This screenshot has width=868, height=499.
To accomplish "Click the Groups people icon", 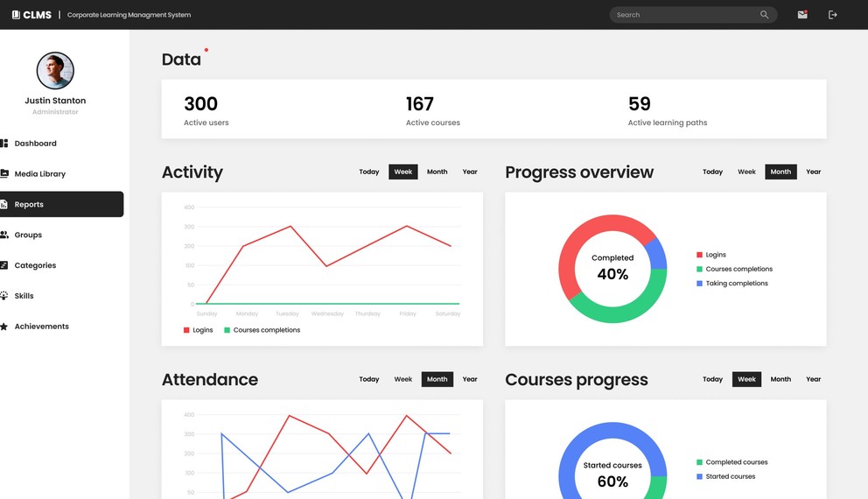I will pos(4,235).
